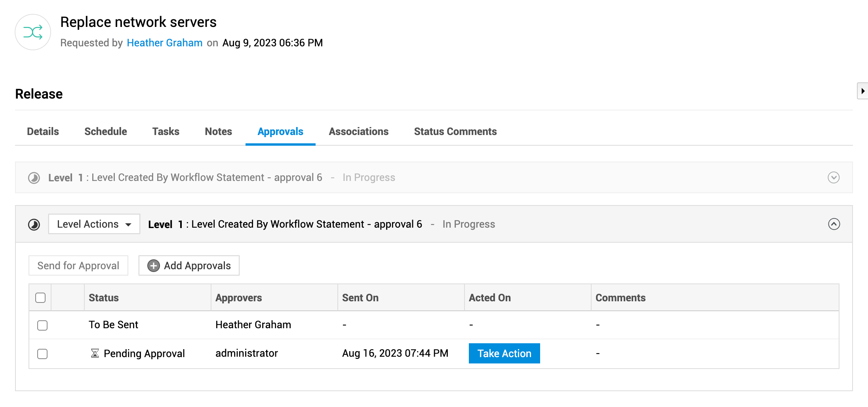868x407 pixels.
Task: Toggle the select-all checkbox in table header
Action: (40, 298)
